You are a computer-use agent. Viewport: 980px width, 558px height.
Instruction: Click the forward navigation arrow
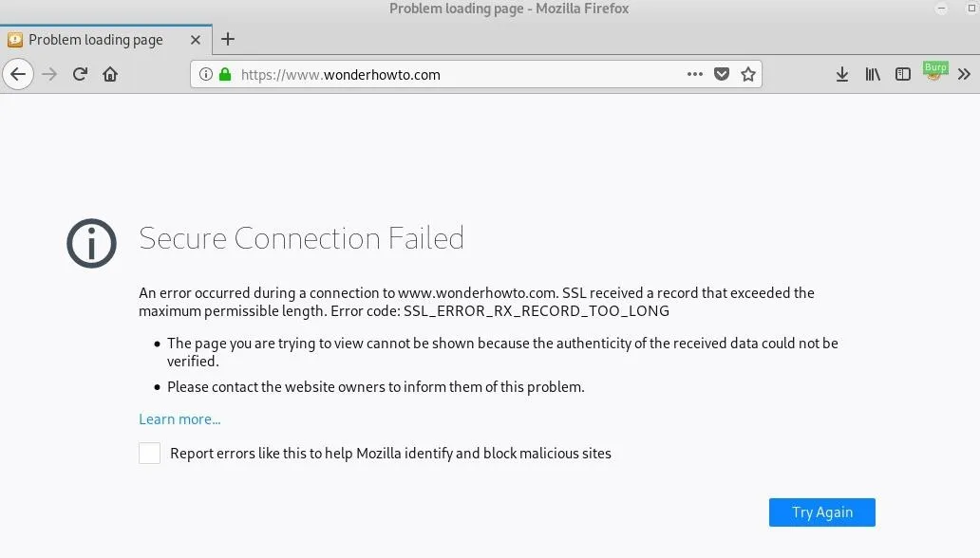tap(49, 74)
